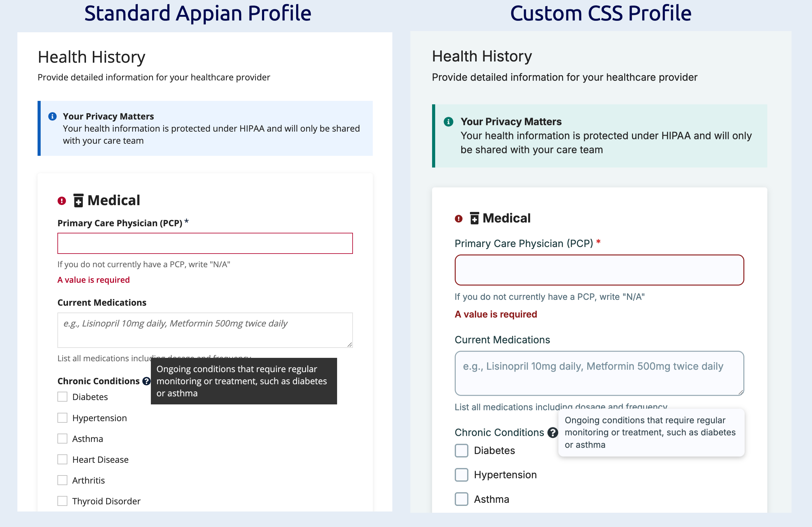Click 'Custom CSS Profile' title
The width and height of the screenshot is (812, 527).
click(x=601, y=13)
